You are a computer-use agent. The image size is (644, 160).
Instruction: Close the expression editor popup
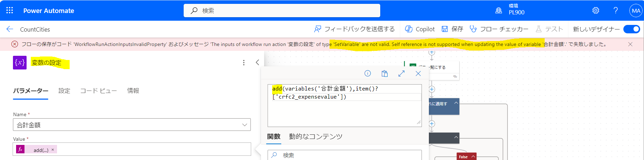pos(418,73)
